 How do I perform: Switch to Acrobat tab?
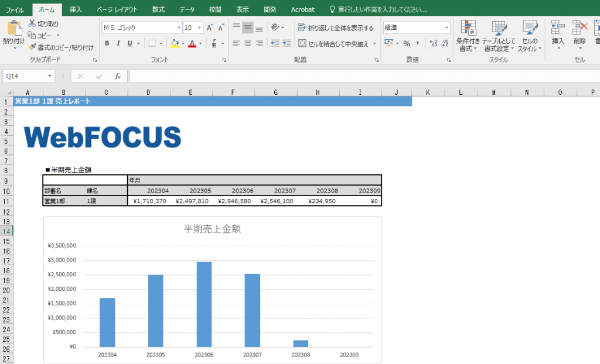pyautogui.click(x=302, y=9)
